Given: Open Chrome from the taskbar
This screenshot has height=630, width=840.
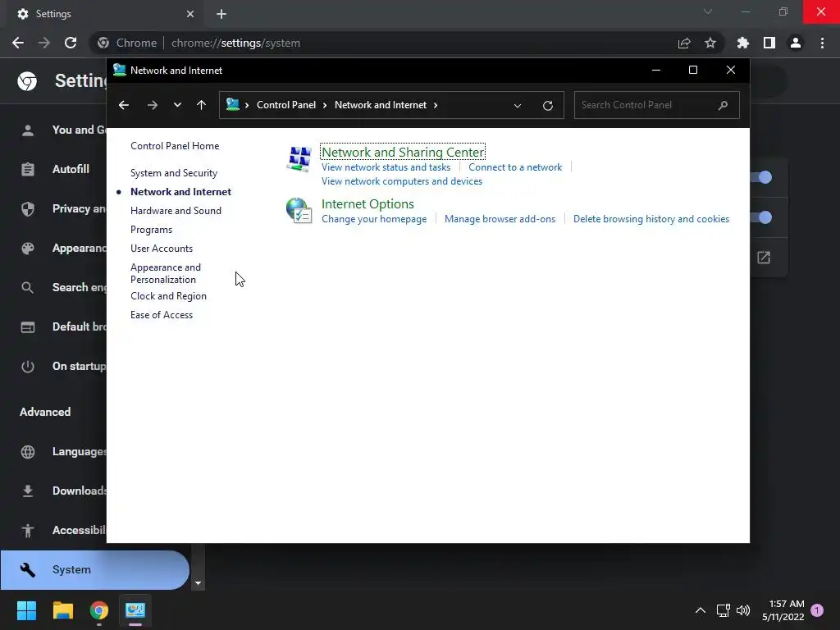Looking at the screenshot, I should pos(99,610).
